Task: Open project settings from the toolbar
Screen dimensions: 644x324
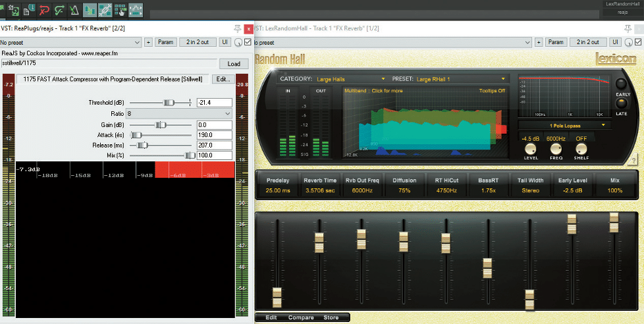Action: click(30, 11)
